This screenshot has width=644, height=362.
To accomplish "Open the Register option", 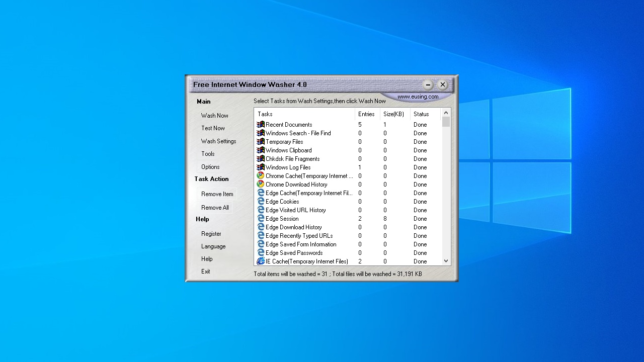I will (x=211, y=234).
